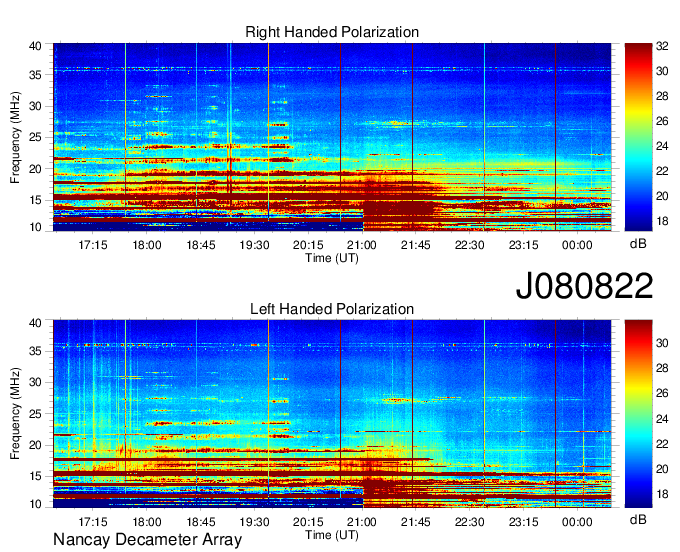This screenshot has height=552, width=680.
Task: Click the 30 MHz tick on the right-handed plot
Action: coord(36,106)
